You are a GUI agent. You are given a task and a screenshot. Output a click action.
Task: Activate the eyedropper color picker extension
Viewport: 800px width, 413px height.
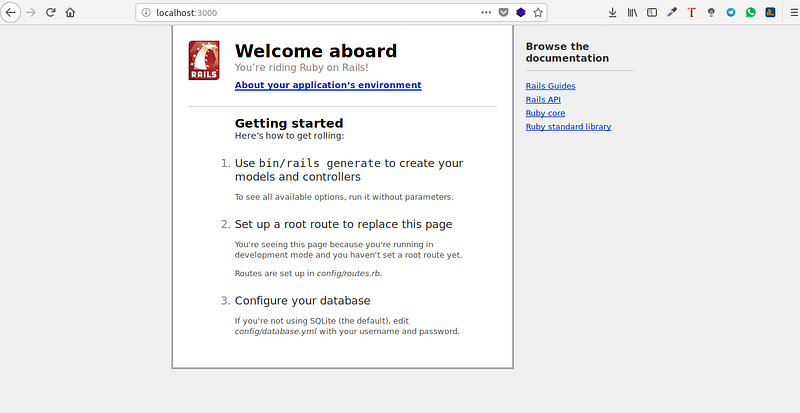[672, 13]
